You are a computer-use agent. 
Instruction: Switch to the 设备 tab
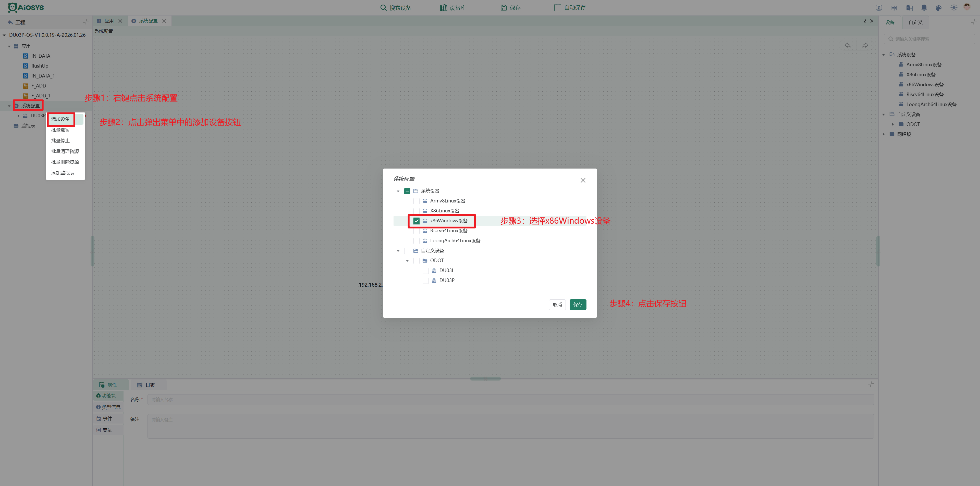(889, 22)
